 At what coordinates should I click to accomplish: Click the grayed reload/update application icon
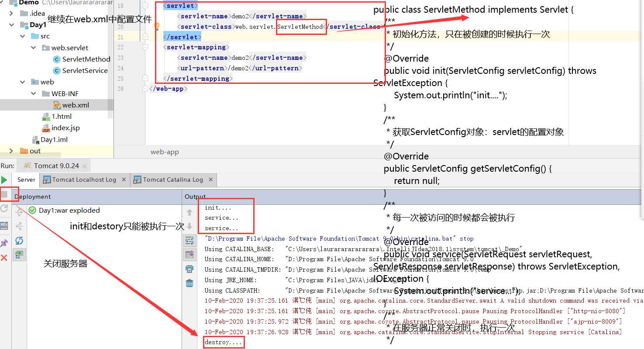pyautogui.click(x=4, y=209)
